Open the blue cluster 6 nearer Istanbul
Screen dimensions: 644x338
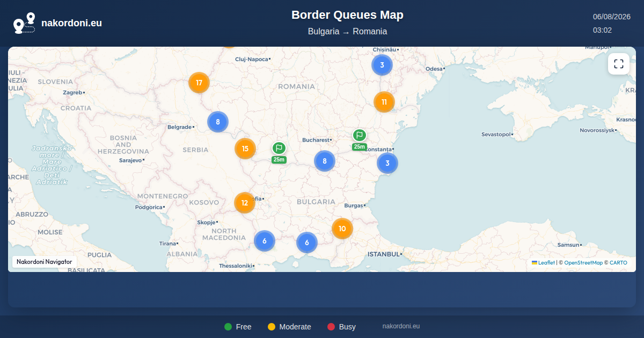pos(307,243)
